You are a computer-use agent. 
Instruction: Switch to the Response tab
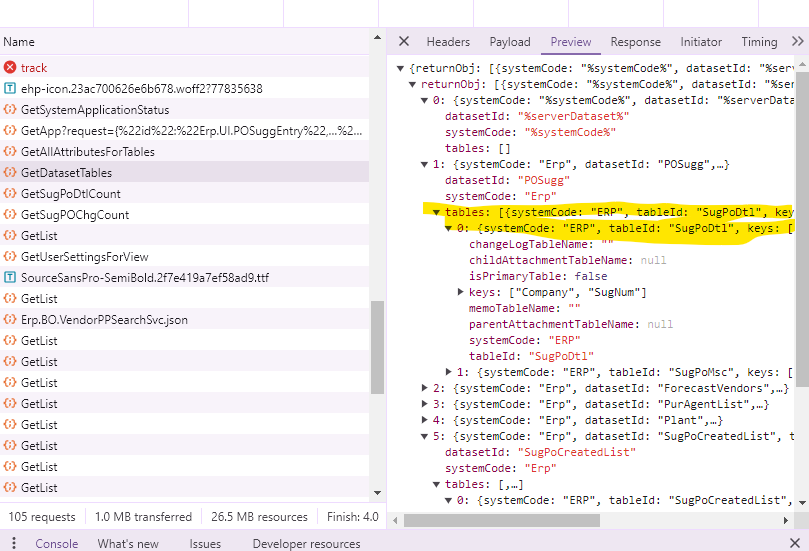point(635,42)
